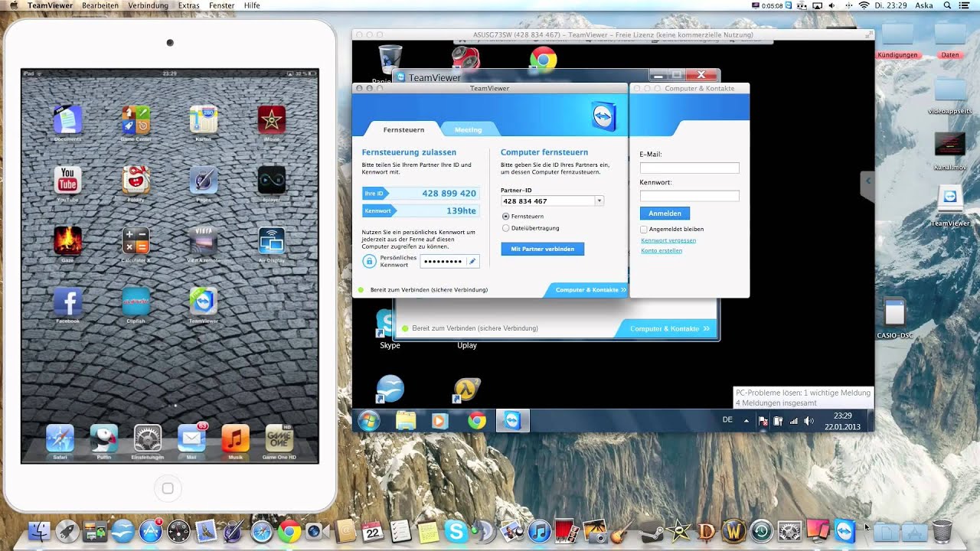Open the Karten maps app on the iPad

[x=204, y=119]
